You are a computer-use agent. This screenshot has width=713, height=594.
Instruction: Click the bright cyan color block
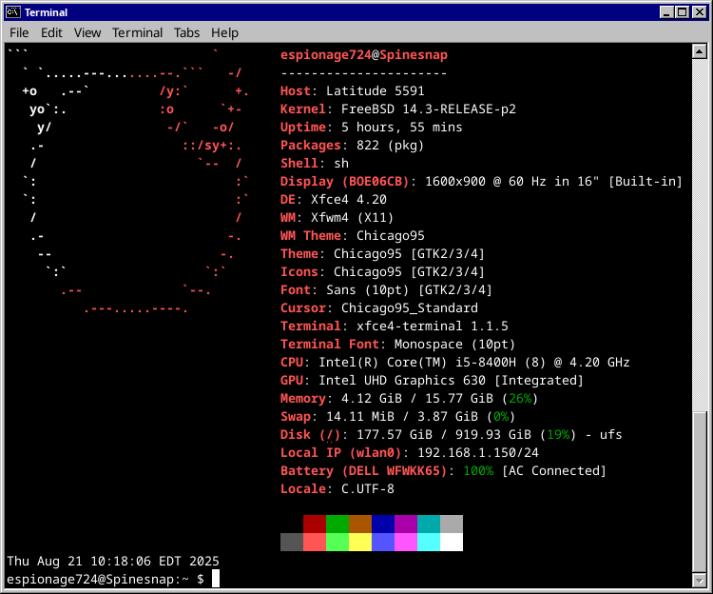coord(428,542)
